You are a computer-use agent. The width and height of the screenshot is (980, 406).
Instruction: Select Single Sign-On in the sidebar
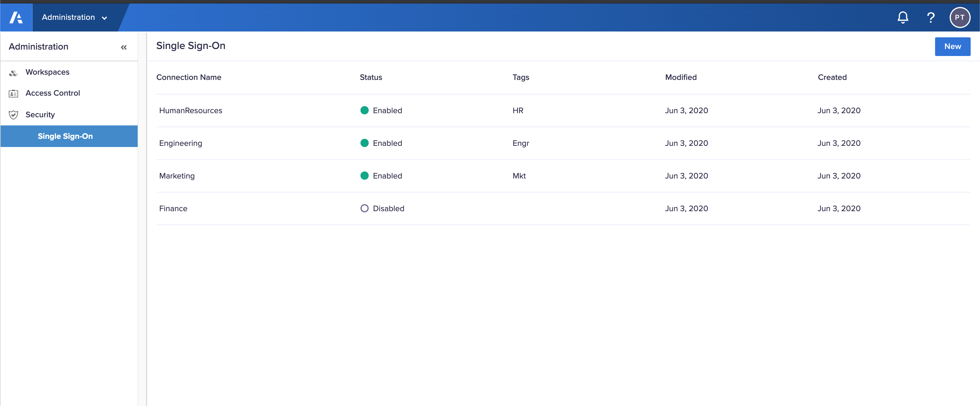pos(65,136)
